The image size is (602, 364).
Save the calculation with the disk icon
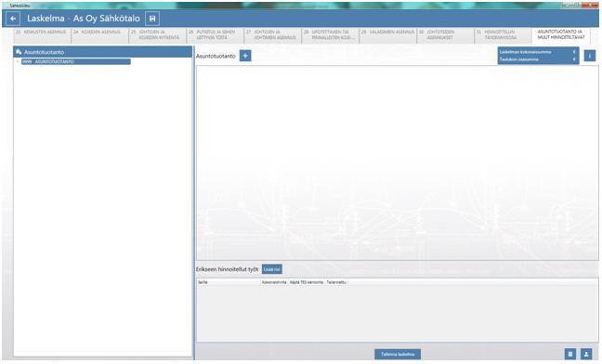coord(152,19)
